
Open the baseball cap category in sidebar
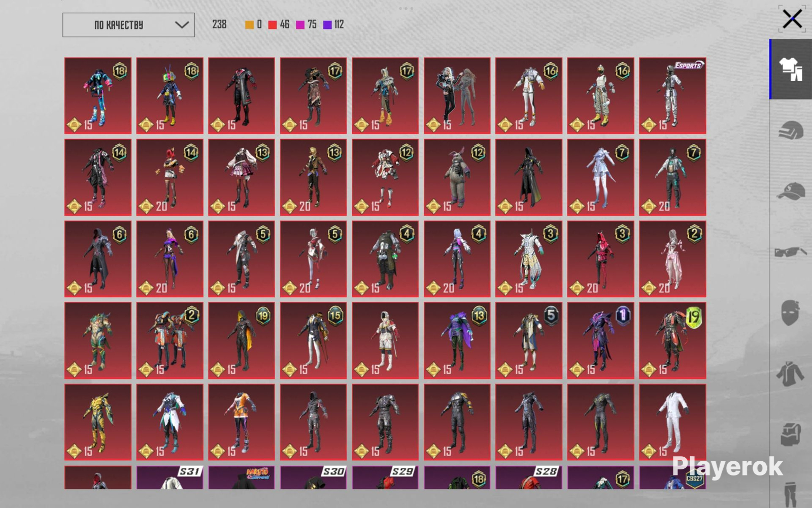pos(791,192)
